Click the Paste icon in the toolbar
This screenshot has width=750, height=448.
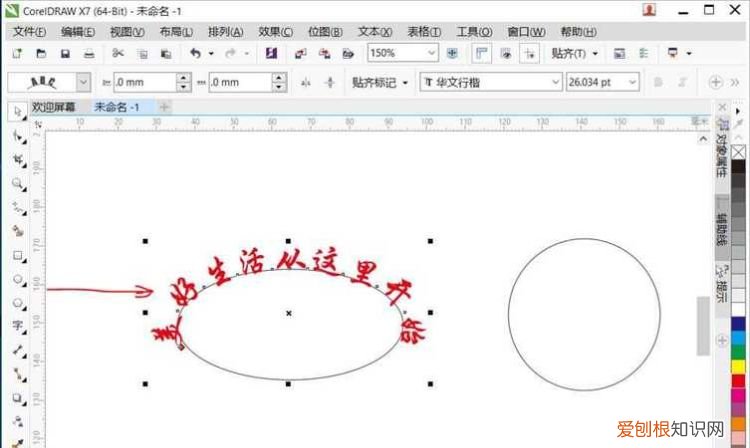tap(166, 54)
